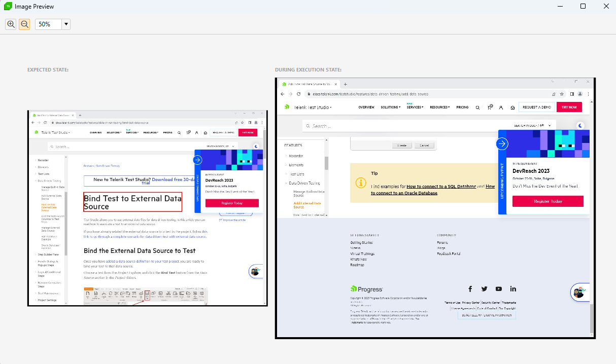Viewport: 616px width, 364px height.
Task: Click the browser profile avatar in the execution-state image
Action: pos(579,94)
